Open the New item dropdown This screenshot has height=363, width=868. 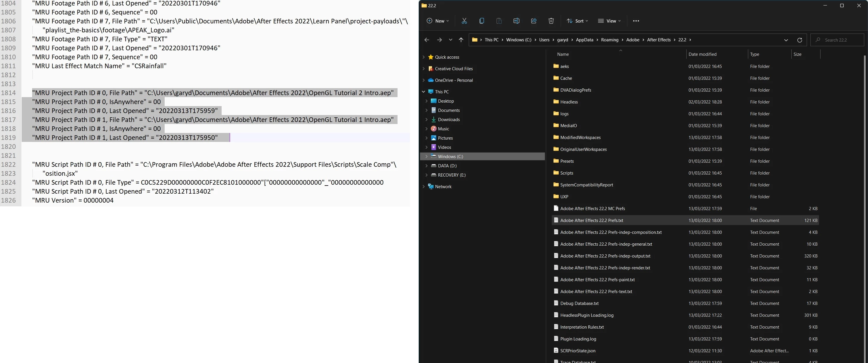pos(438,21)
